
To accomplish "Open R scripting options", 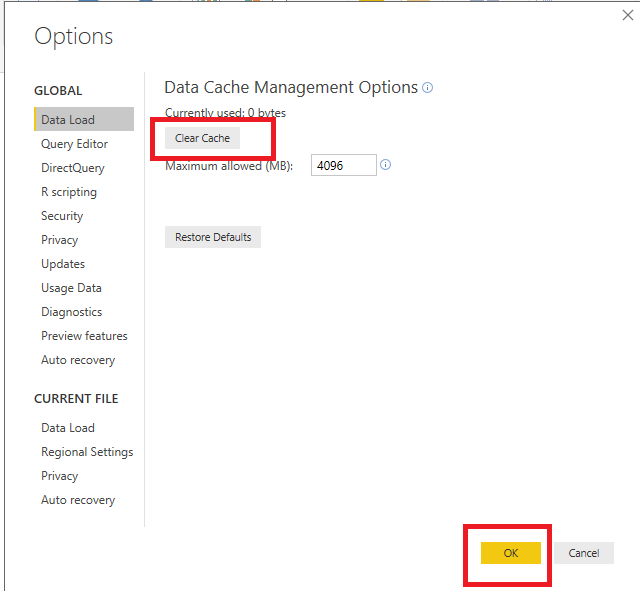I will [x=69, y=192].
